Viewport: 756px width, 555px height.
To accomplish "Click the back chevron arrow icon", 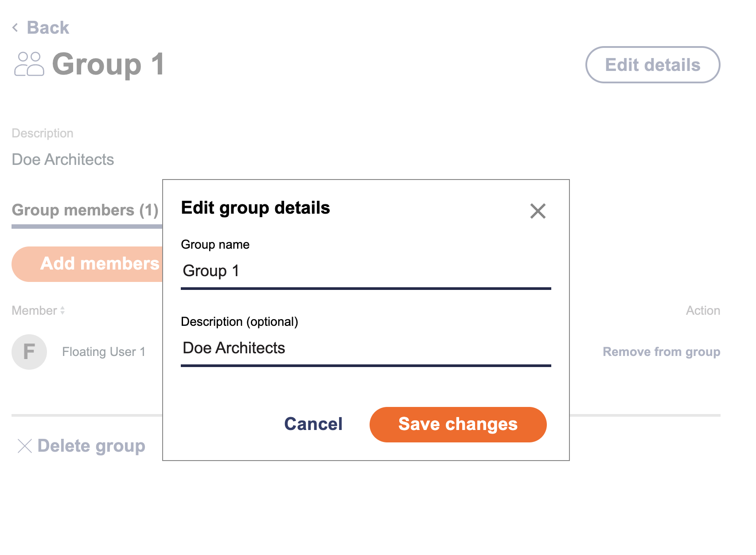I will pyautogui.click(x=15, y=27).
